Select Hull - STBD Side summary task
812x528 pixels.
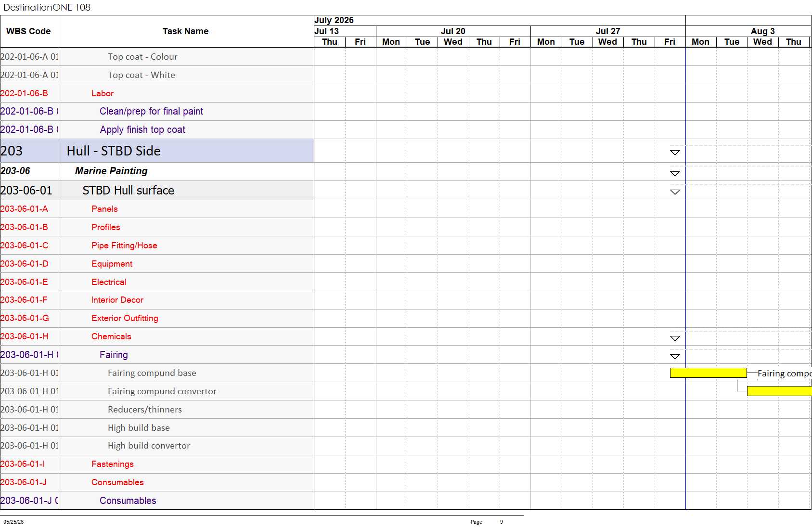point(114,151)
